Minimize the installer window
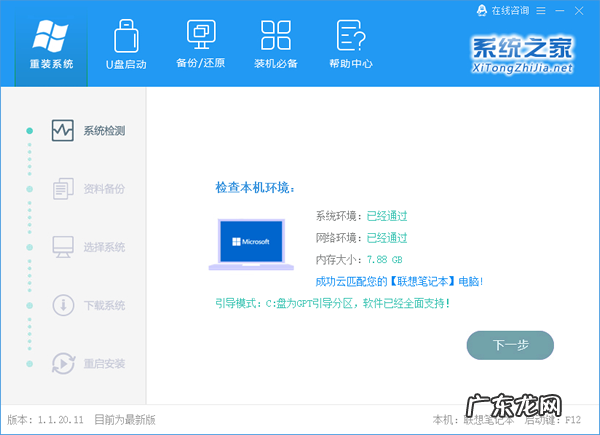The image size is (600, 435). [x=560, y=11]
